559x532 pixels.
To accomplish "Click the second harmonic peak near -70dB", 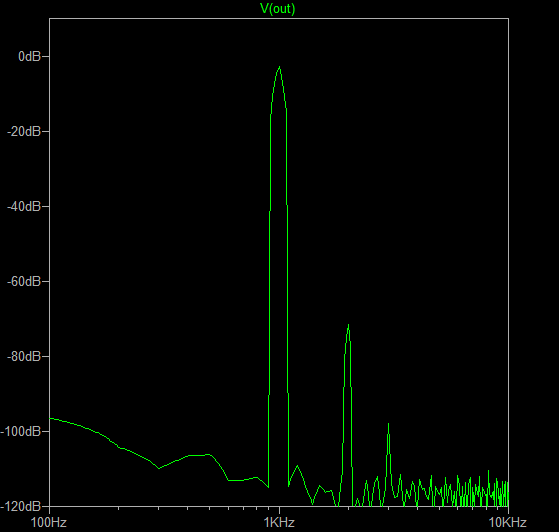I will (348, 325).
